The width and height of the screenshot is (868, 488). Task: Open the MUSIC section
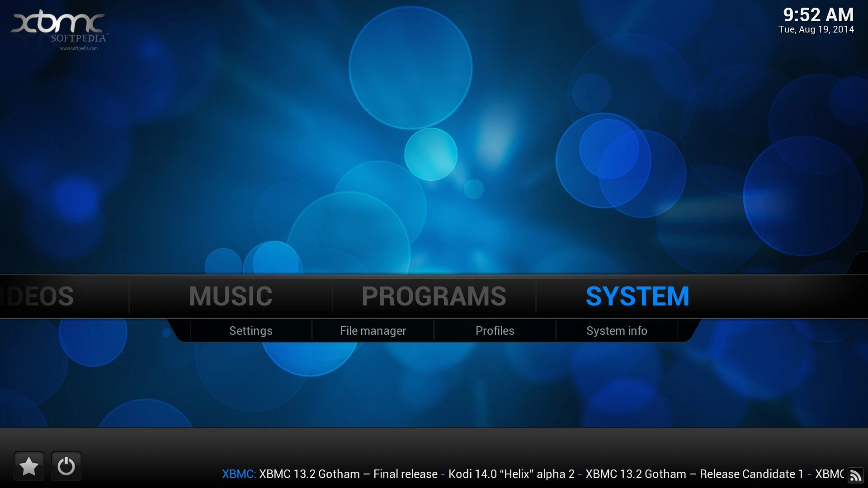(230, 296)
